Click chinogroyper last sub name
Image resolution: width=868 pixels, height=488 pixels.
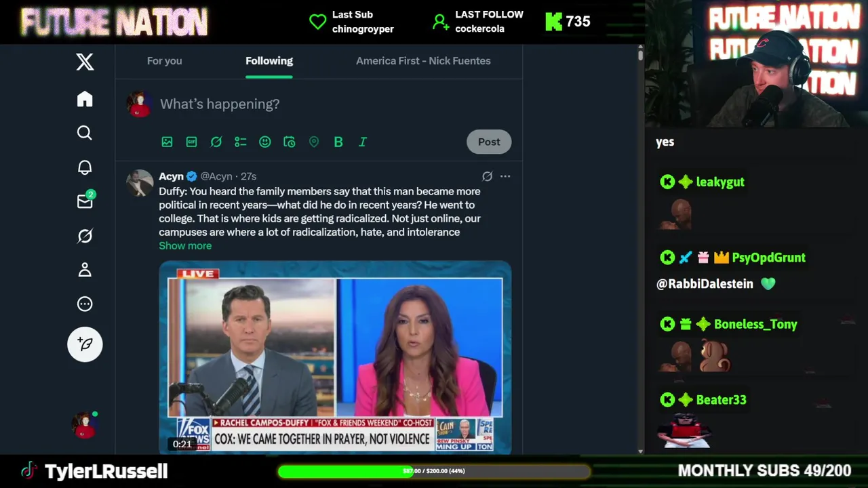click(x=363, y=28)
